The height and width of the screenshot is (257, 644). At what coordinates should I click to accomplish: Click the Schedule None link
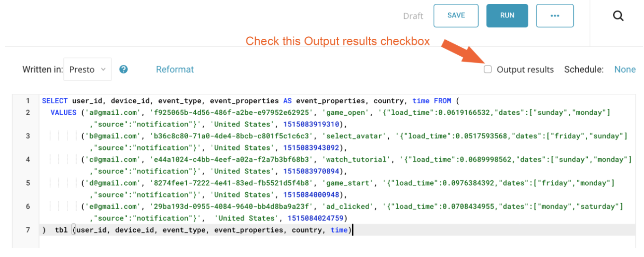pyautogui.click(x=625, y=69)
